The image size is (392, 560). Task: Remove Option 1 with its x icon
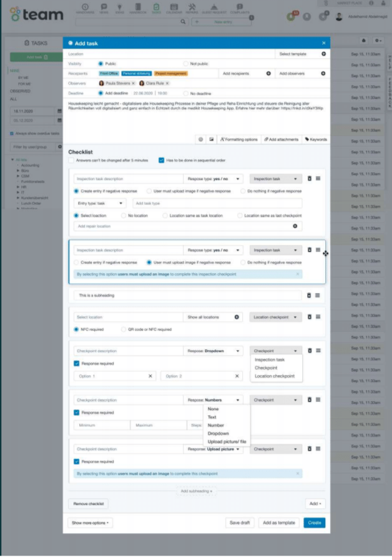tap(150, 376)
